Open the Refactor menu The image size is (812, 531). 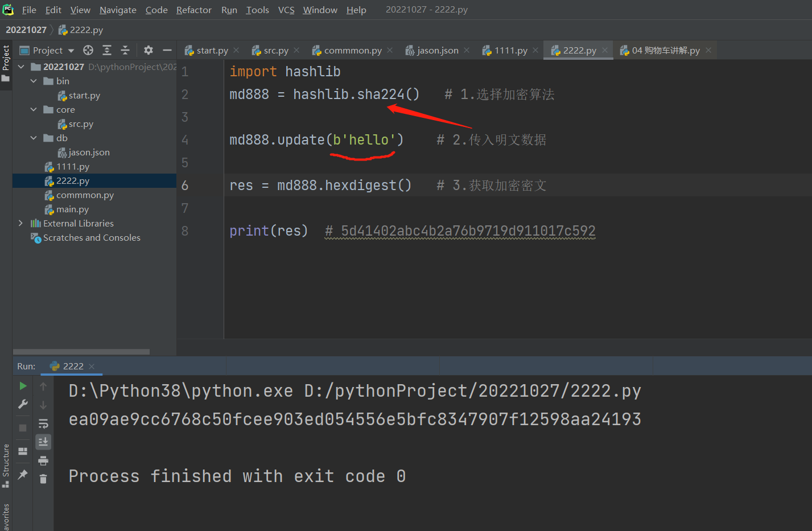(194, 10)
